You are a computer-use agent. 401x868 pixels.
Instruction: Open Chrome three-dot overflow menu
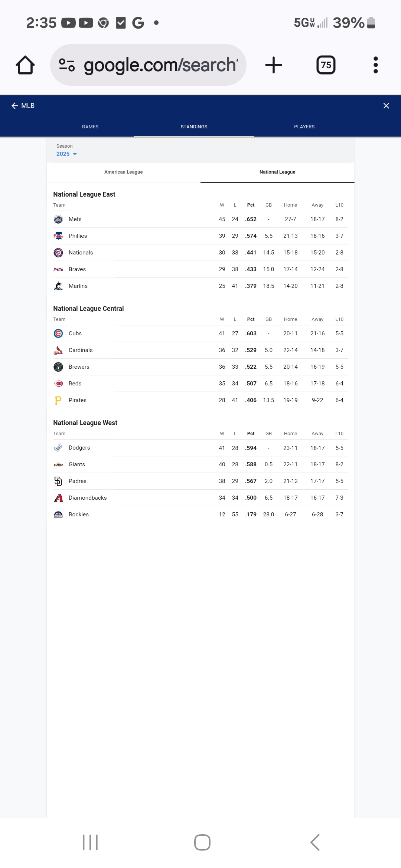tap(375, 65)
